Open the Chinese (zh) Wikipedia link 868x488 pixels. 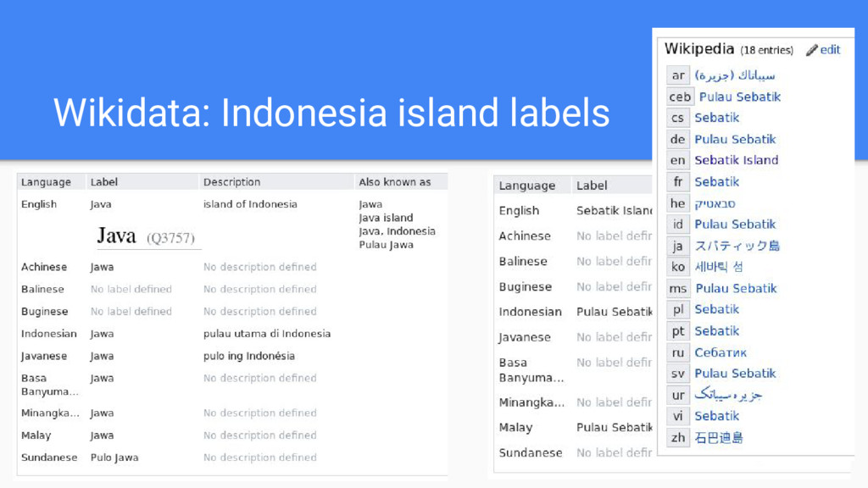coord(719,438)
